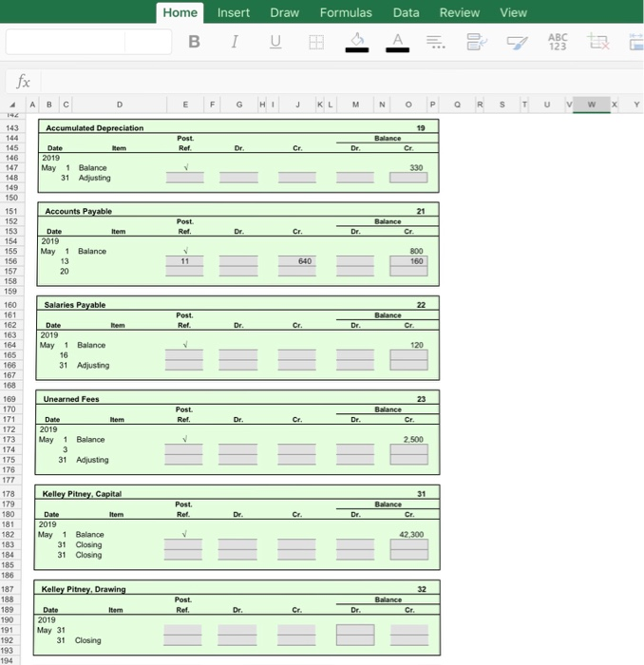The height and width of the screenshot is (665, 644).
Task: Click the select-all corner triangle
Action: tap(12, 104)
